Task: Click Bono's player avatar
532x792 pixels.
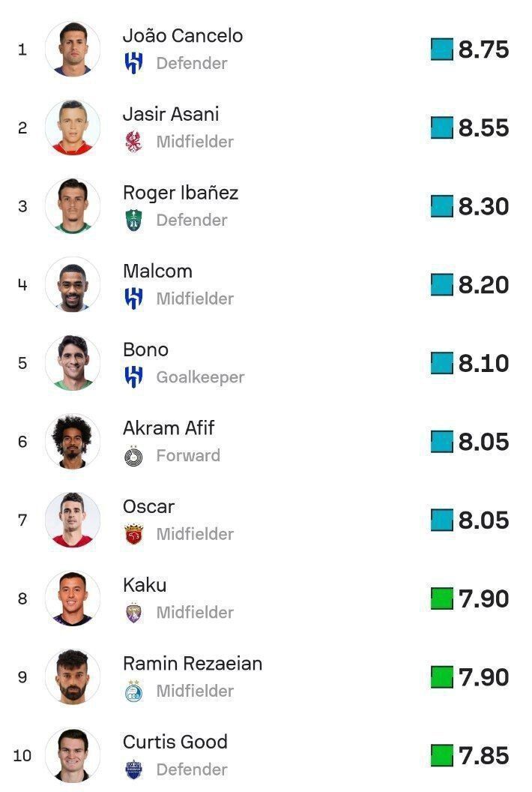Action: pos(73,363)
